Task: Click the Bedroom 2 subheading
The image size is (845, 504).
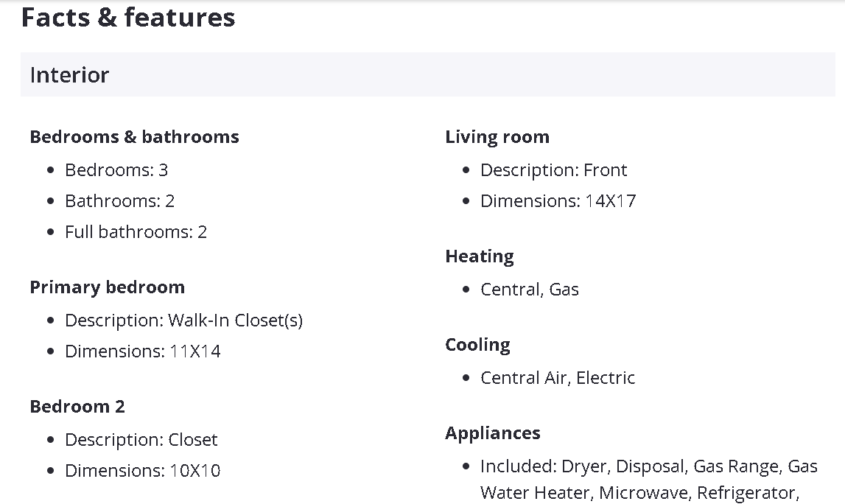Action: (x=77, y=407)
